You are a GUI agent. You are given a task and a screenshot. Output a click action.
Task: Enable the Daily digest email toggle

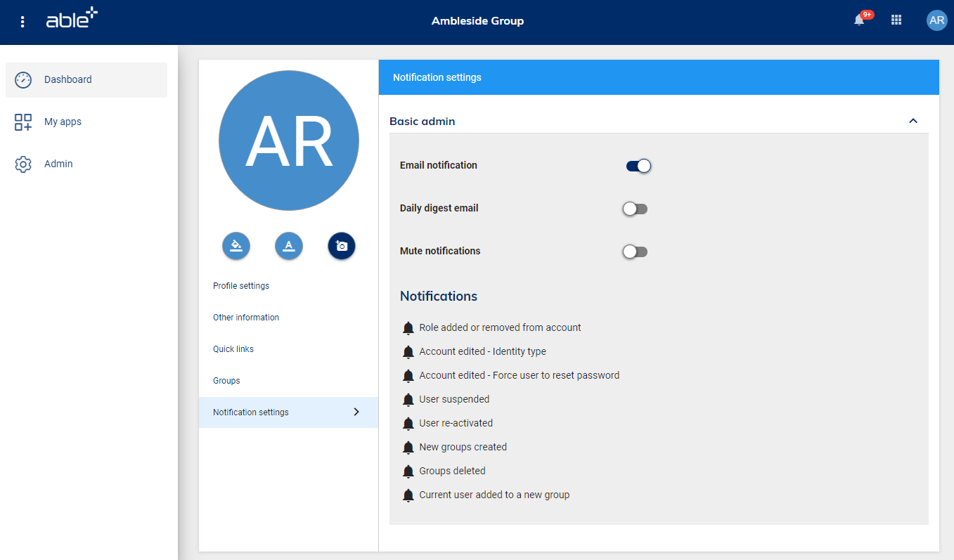pos(635,209)
